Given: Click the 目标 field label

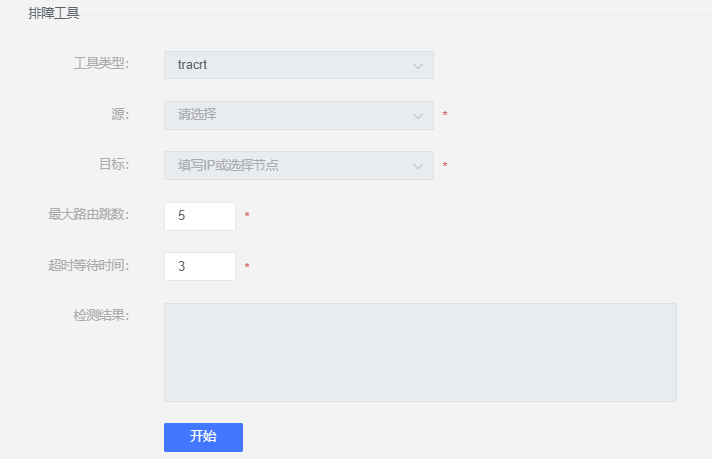Looking at the screenshot, I should click(114, 164).
